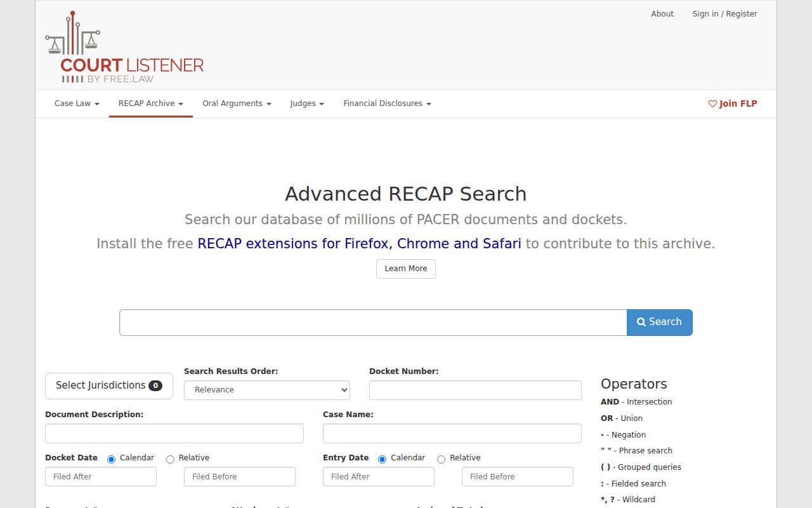812x508 pixels.
Task: Expand the Oral Arguments menu
Action: pyautogui.click(x=237, y=104)
